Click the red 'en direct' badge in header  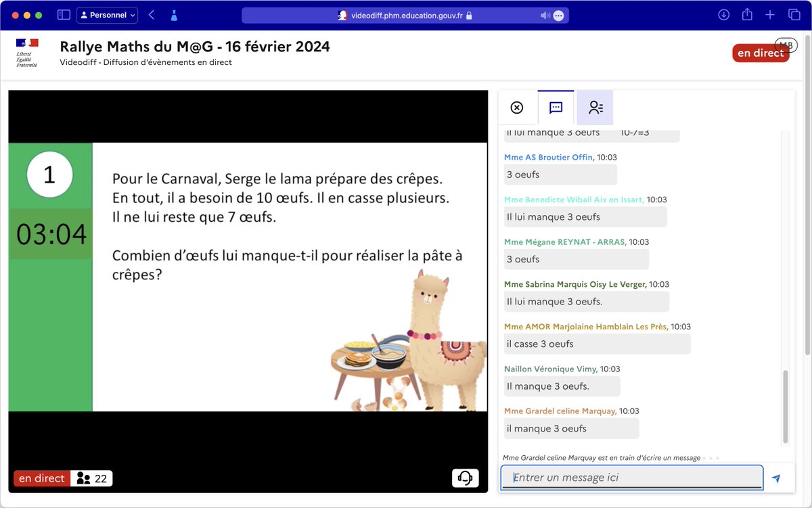[x=761, y=53]
